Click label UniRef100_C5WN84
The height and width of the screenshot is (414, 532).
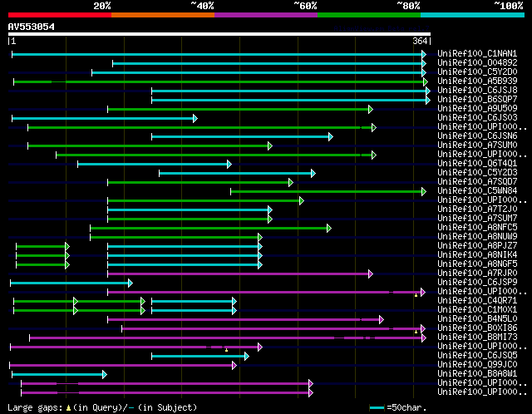coord(477,191)
